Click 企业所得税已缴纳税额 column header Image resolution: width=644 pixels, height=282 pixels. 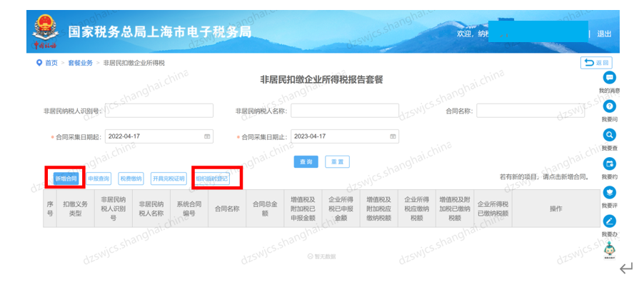pyautogui.click(x=493, y=208)
